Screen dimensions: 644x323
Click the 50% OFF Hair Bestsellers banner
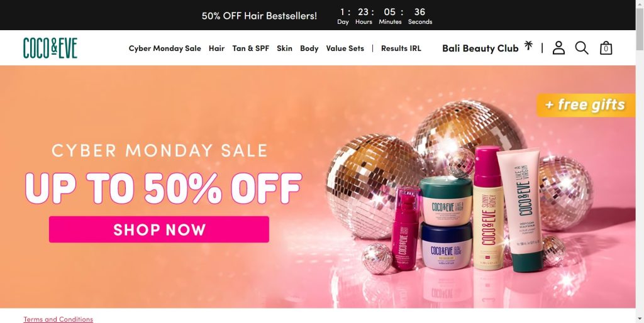(259, 16)
